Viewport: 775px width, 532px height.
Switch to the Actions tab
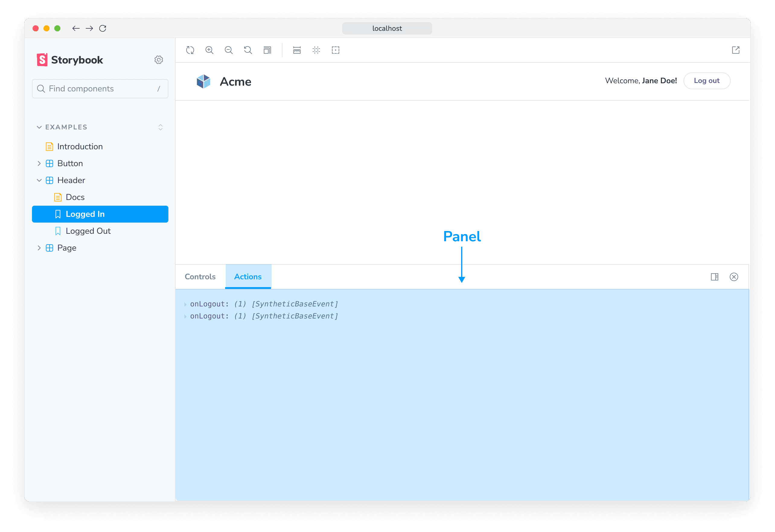[248, 277]
